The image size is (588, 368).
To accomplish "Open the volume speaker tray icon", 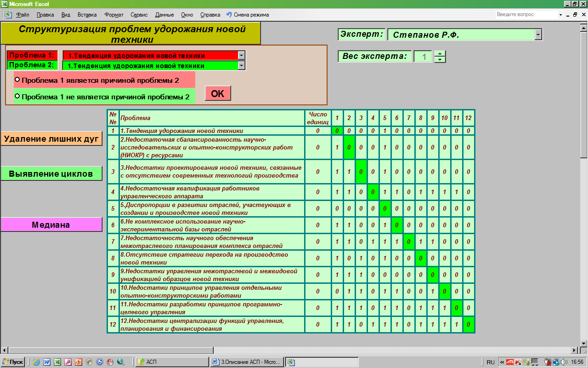I will click(564, 362).
